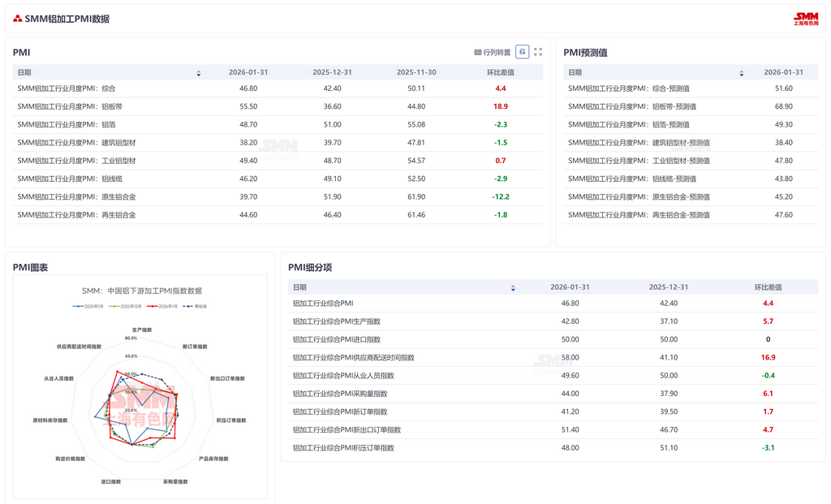Select the 环比差值 header in PMI细分项 table

click(x=768, y=286)
